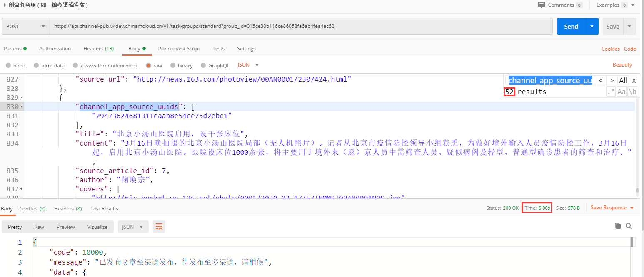Image resolution: width=644 pixels, height=277 pixels.
Task: Open search in response with magnifier icon
Action: tap(629, 226)
